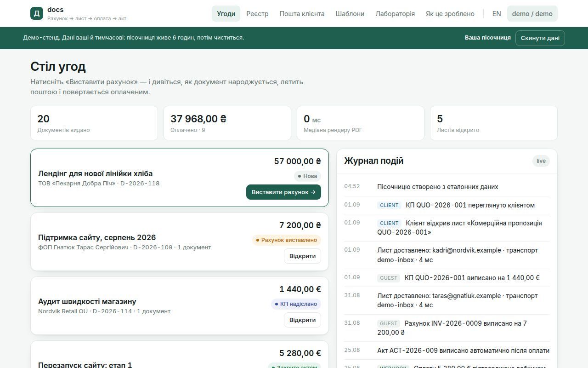588x368 pixels.
Task: Click the КП надіслано status badge
Action: coord(296,304)
